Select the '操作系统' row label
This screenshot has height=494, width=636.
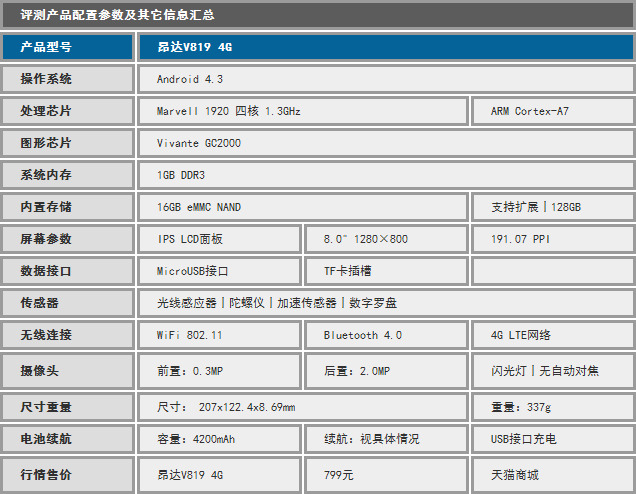pyautogui.click(x=68, y=79)
